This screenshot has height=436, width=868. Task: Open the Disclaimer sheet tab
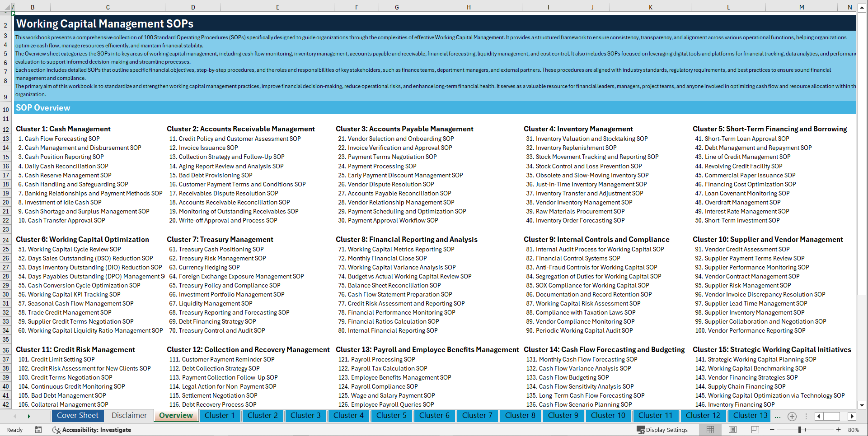(x=128, y=415)
